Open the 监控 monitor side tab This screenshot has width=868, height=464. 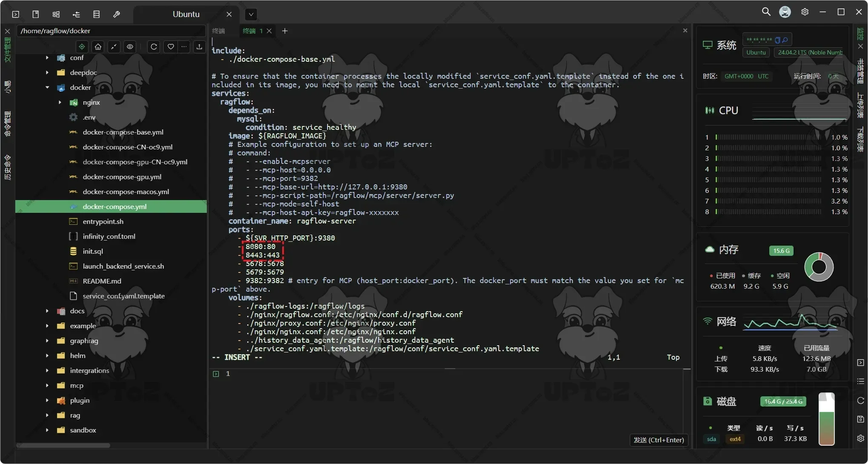860,34
